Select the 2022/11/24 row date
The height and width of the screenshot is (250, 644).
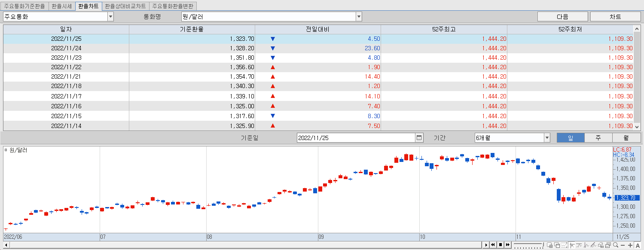[66, 48]
